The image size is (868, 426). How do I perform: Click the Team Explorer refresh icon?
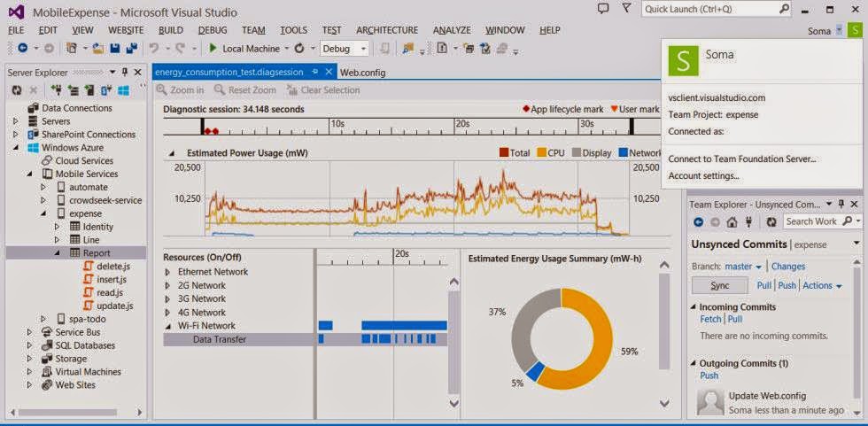771,221
